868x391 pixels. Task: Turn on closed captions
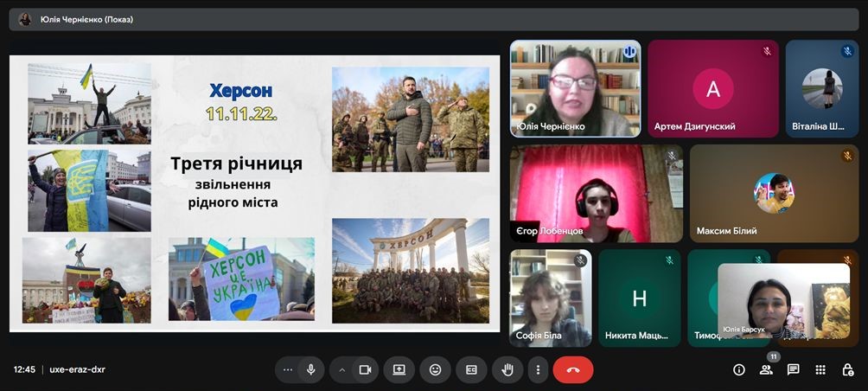coord(471,369)
